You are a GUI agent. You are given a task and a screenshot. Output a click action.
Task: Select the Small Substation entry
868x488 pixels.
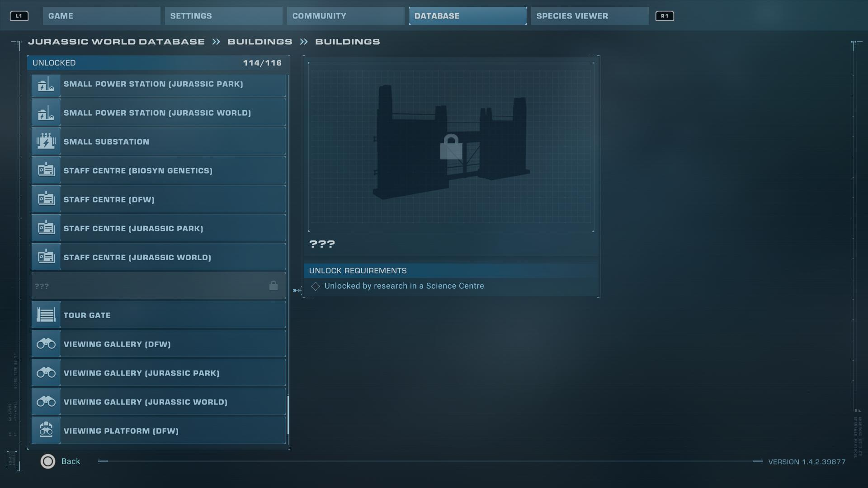click(159, 142)
